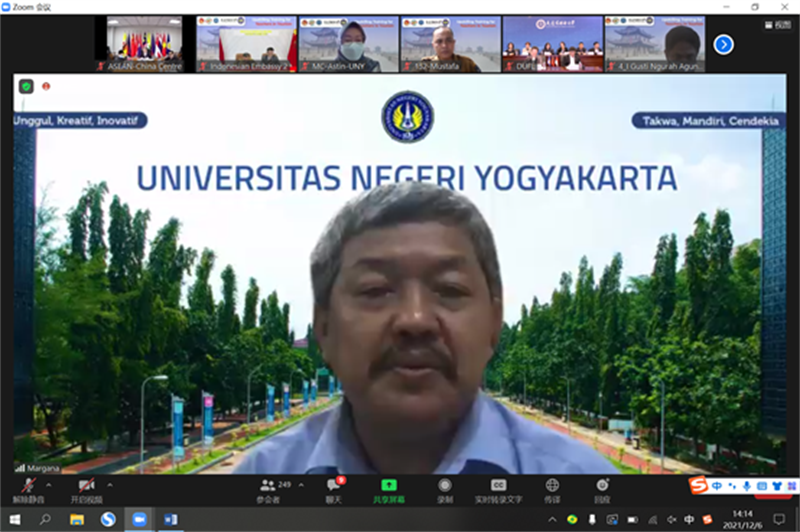Viewport: 800px width, 532px height.
Task: Enable live transcript via CC icon
Action: 498,488
